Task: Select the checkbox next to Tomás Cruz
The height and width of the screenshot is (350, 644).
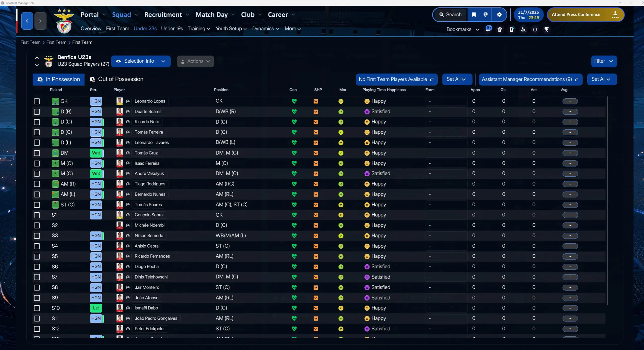Action: tap(37, 153)
